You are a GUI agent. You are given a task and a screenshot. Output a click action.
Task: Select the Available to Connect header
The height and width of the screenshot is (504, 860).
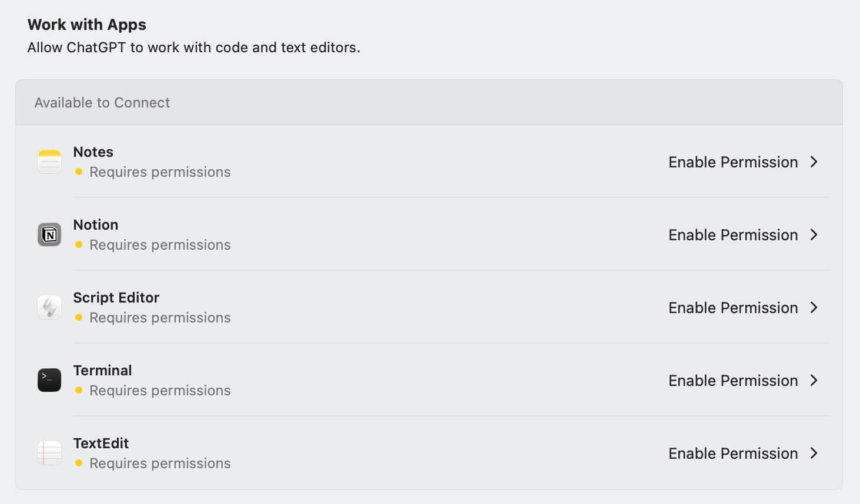[x=102, y=103]
